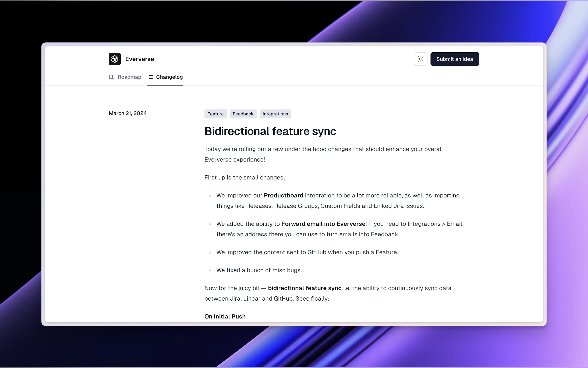
Task: Click the Eververse cube logo icon
Action: [x=115, y=59]
